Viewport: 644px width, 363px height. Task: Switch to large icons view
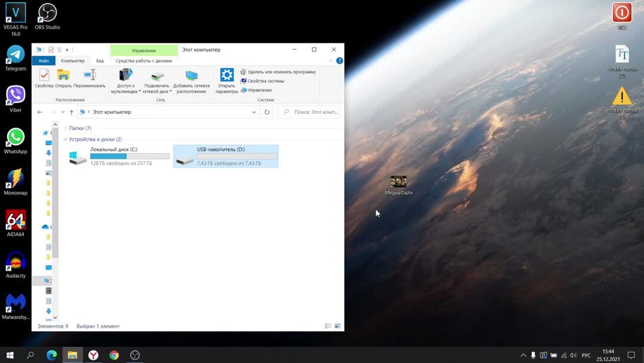tap(338, 326)
